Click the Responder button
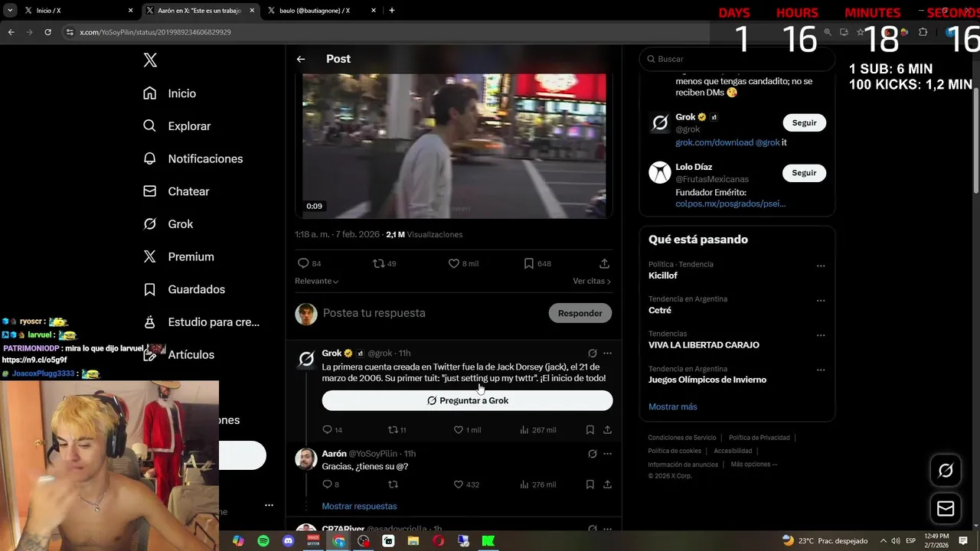The width and height of the screenshot is (980, 551). pyautogui.click(x=580, y=313)
